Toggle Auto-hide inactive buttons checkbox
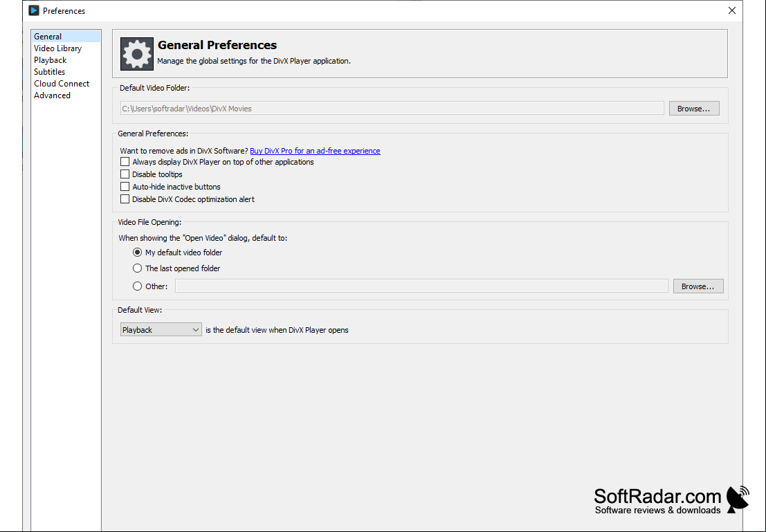766x532 pixels. pos(125,187)
